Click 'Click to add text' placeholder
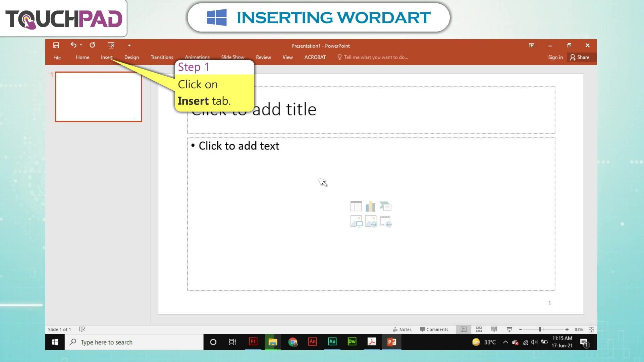644x362 pixels. coord(239,146)
